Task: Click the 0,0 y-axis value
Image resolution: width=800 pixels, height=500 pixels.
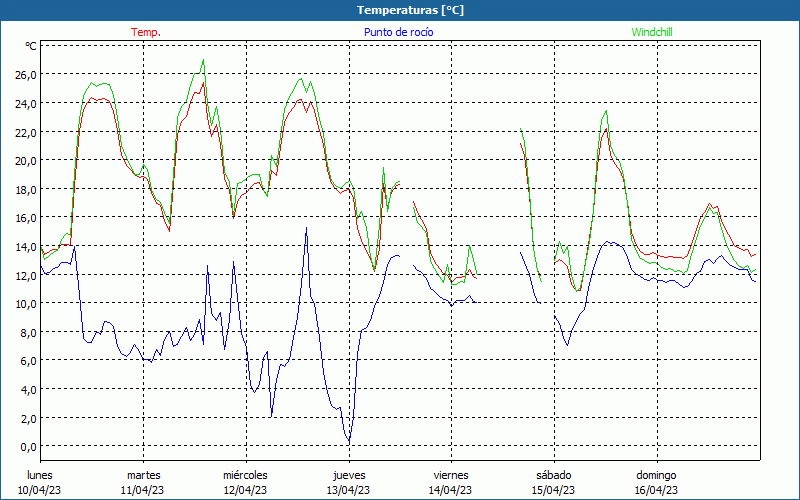Action: 28,446
